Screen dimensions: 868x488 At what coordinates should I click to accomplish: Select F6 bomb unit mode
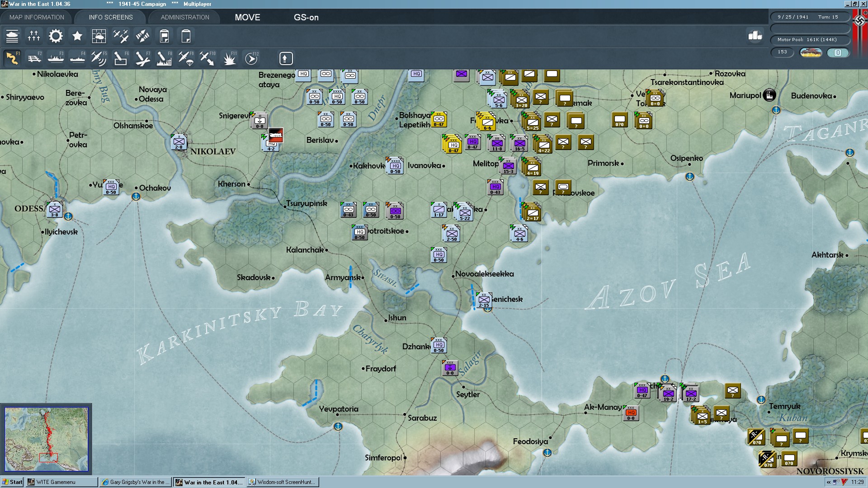point(121,58)
